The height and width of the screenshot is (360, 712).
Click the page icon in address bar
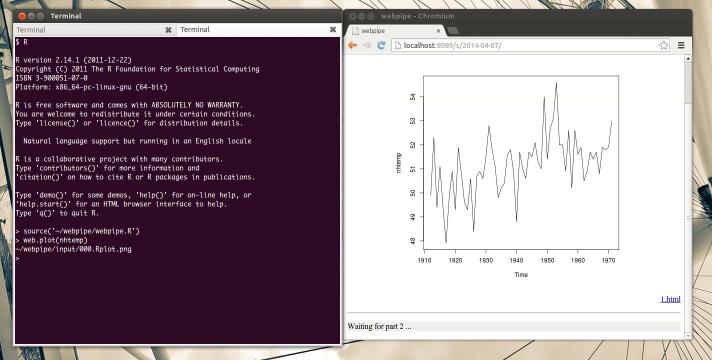point(397,45)
